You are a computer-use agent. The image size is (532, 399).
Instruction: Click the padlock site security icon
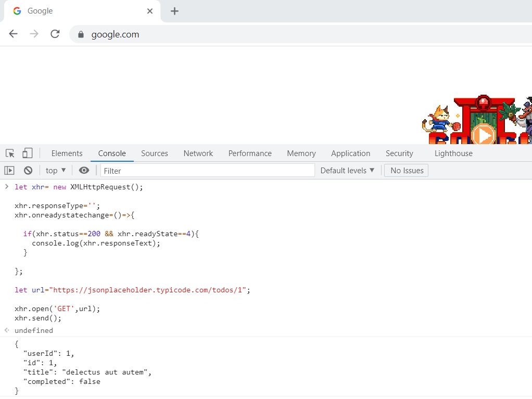click(x=80, y=34)
